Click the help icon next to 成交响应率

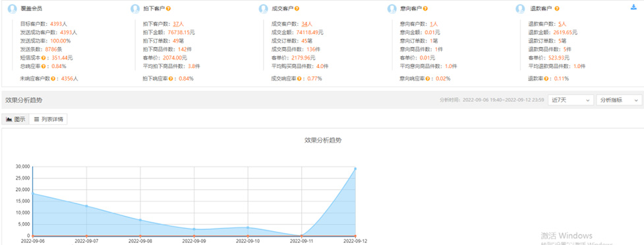[x=299, y=78]
